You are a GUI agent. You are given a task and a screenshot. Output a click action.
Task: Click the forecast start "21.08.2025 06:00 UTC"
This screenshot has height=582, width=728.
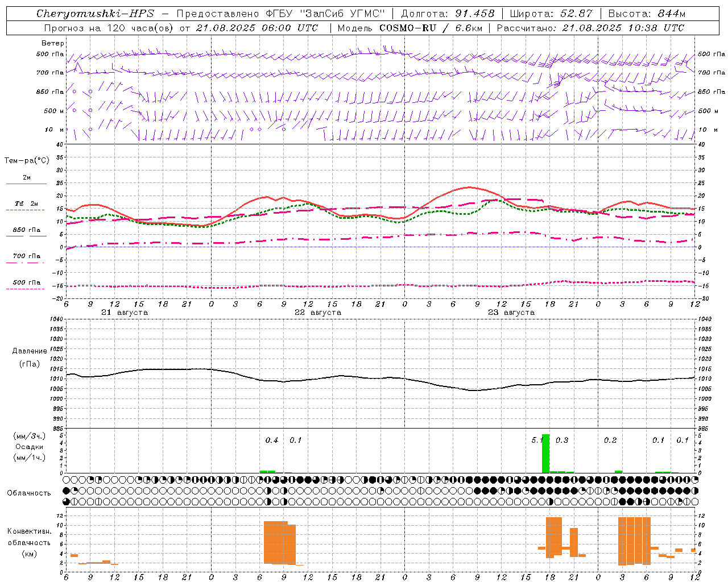pyautogui.click(x=257, y=28)
